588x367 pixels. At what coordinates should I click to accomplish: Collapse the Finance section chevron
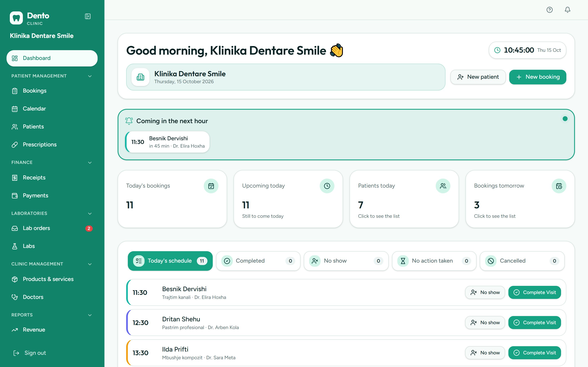coord(90,163)
